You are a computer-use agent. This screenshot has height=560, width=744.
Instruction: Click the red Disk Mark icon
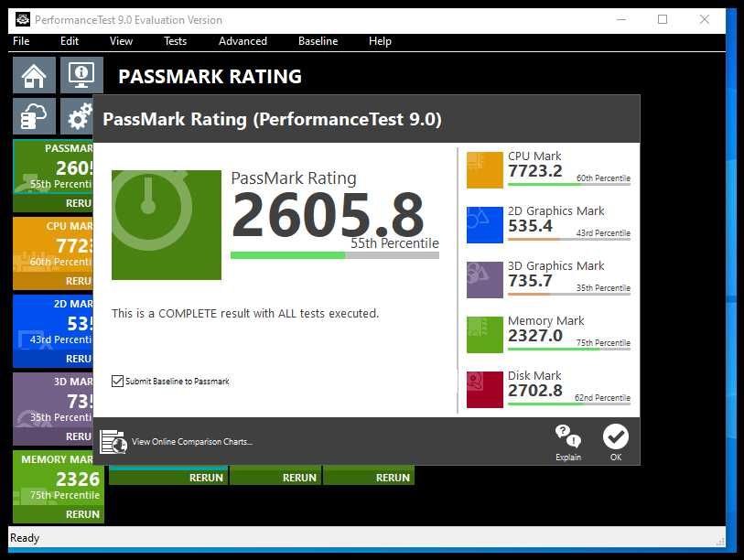tap(484, 390)
